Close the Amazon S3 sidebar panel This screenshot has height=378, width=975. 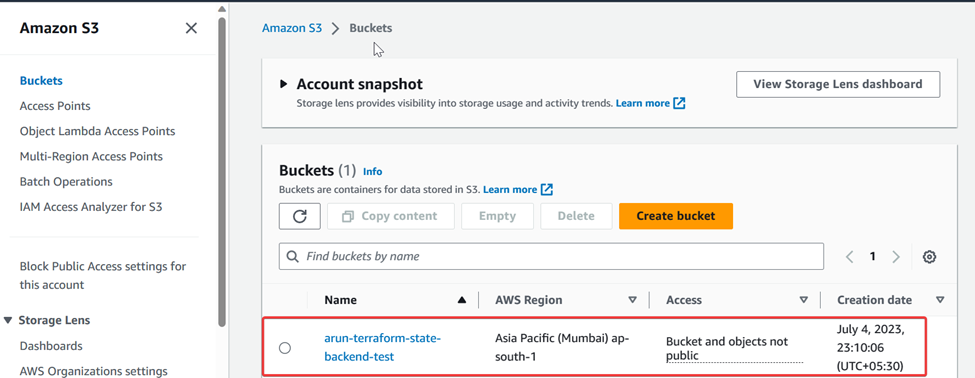click(192, 28)
